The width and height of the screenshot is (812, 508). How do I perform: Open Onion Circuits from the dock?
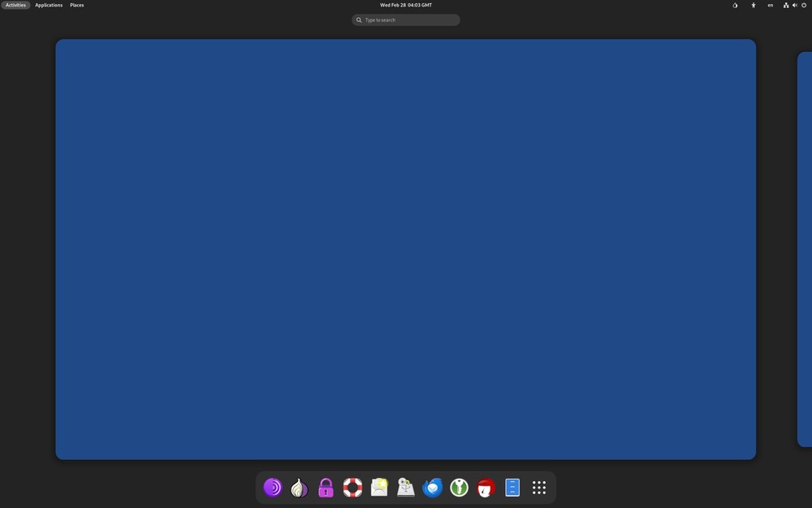299,487
